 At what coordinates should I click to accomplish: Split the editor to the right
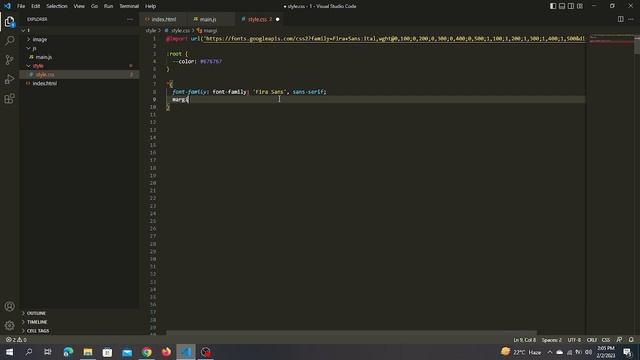[620, 19]
